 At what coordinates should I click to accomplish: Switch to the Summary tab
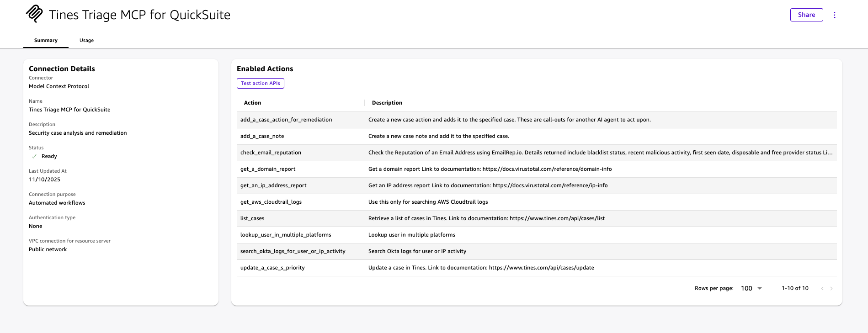46,40
